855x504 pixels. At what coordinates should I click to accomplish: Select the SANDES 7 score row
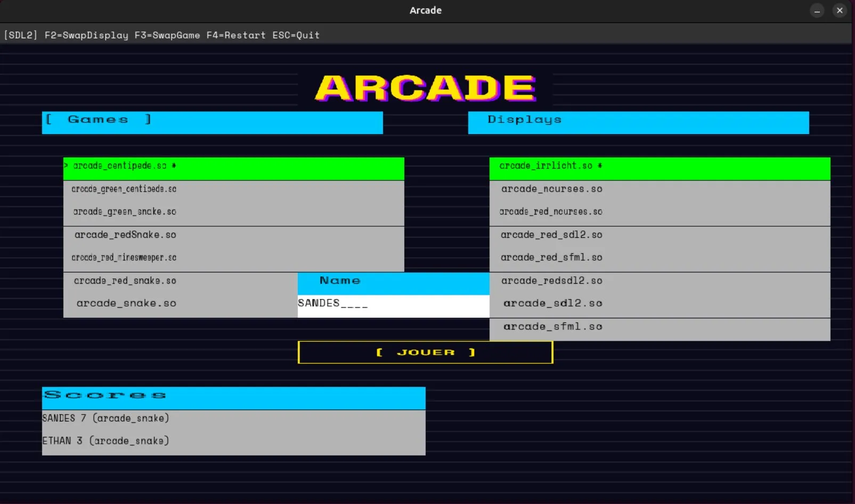(x=233, y=421)
